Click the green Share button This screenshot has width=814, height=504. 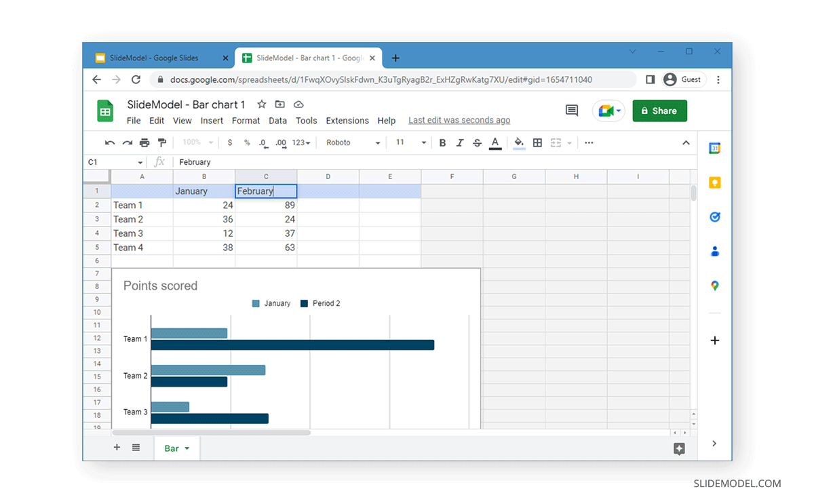(659, 110)
